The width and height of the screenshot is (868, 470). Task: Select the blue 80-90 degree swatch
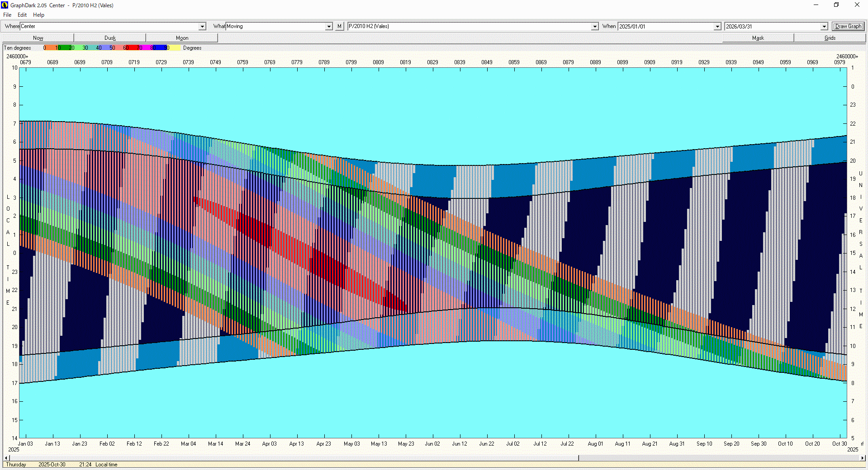point(159,48)
